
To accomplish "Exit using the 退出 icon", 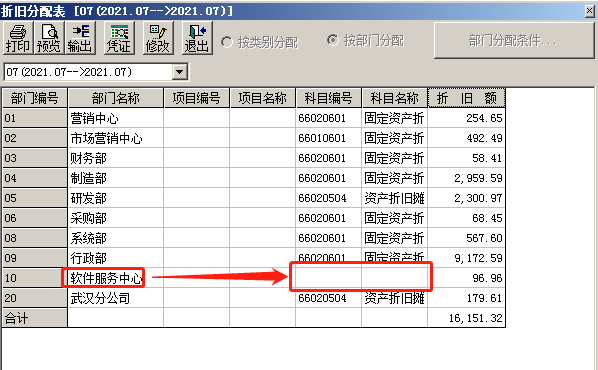I will (197, 38).
